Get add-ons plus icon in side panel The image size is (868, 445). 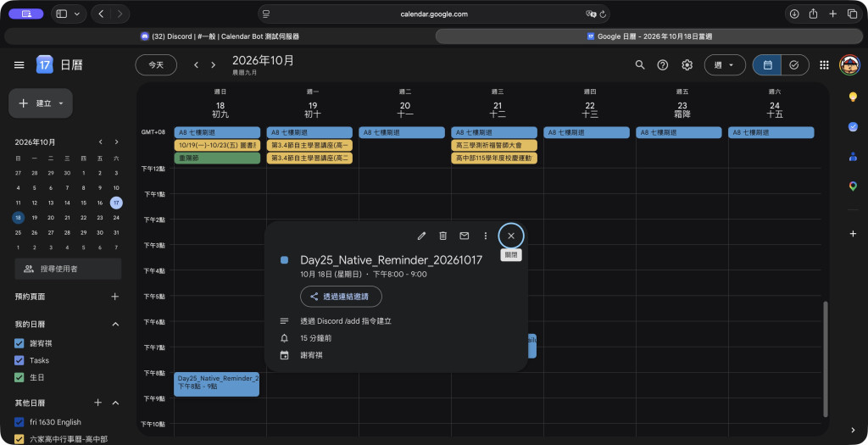tap(853, 234)
